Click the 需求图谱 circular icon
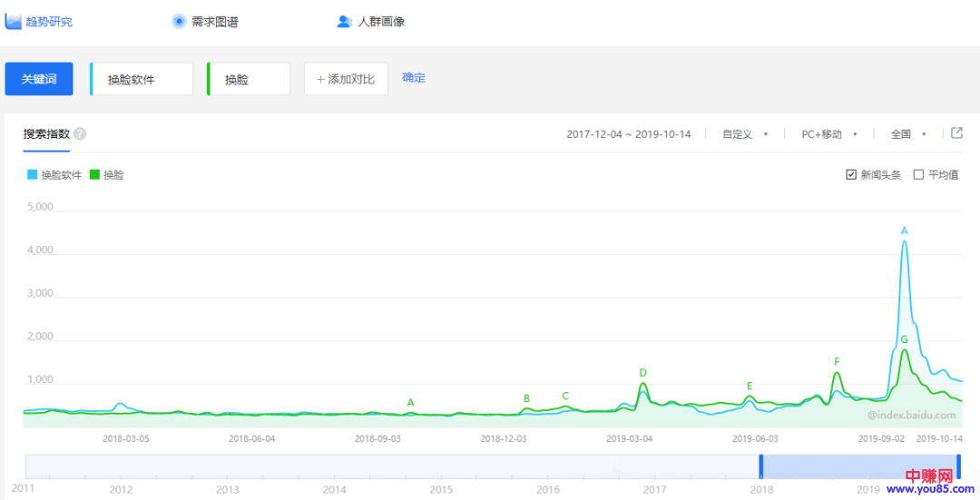980x500 pixels. [x=179, y=21]
